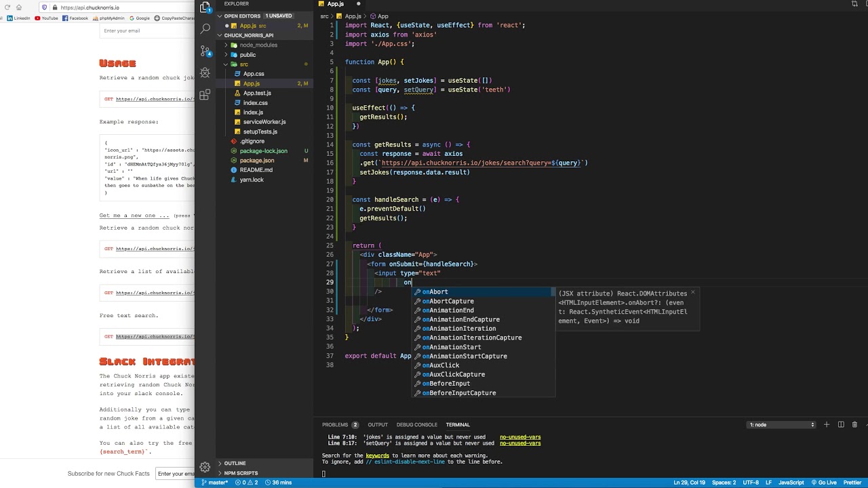Switch to the Debug Console tab
868x488 pixels.
click(x=416, y=425)
